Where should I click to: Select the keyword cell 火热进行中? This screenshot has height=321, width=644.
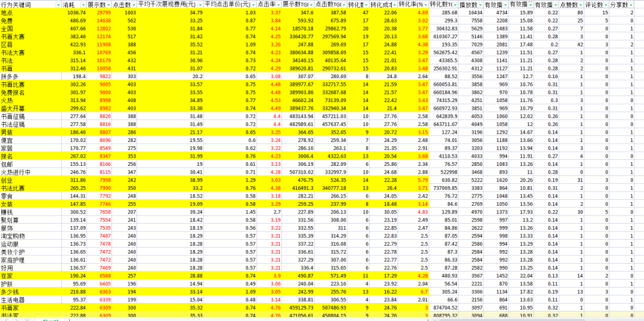tap(31, 172)
